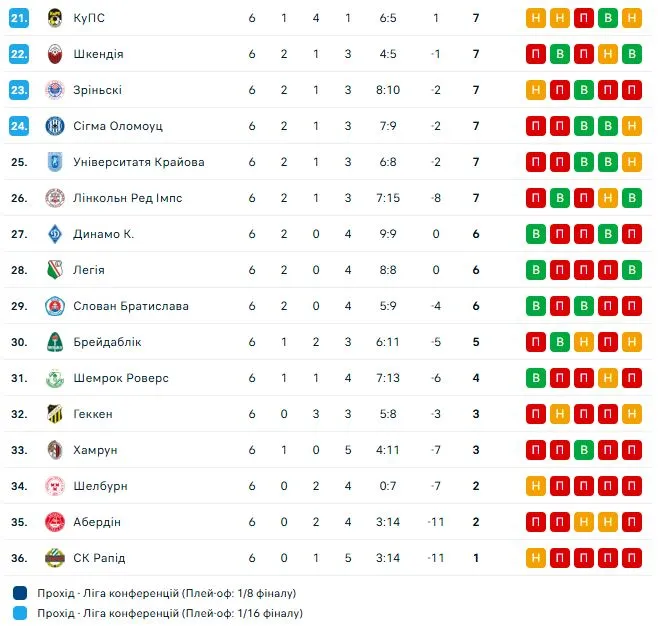Click the Sigma Olomouc club logo
658x626 pixels.
55,126
